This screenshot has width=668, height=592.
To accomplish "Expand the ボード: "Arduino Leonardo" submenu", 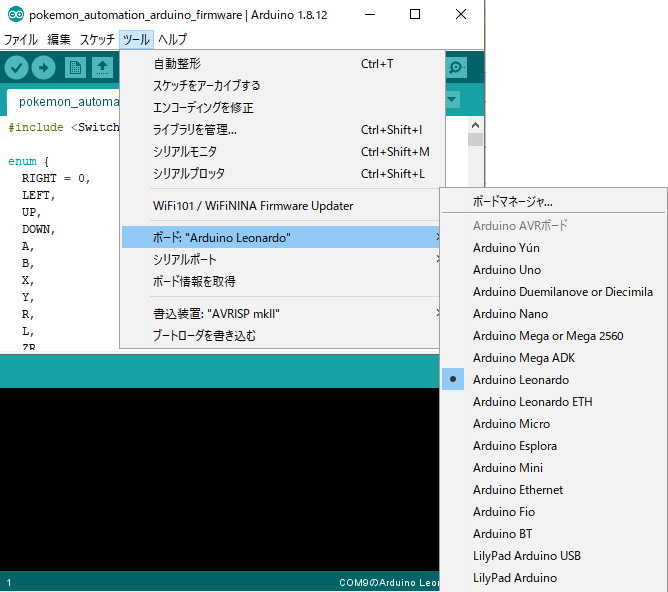I will [x=281, y=237].
